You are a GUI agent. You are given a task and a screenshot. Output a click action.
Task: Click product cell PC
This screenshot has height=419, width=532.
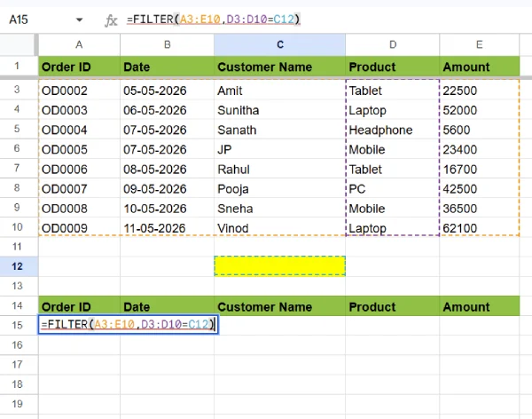point(393,189)
